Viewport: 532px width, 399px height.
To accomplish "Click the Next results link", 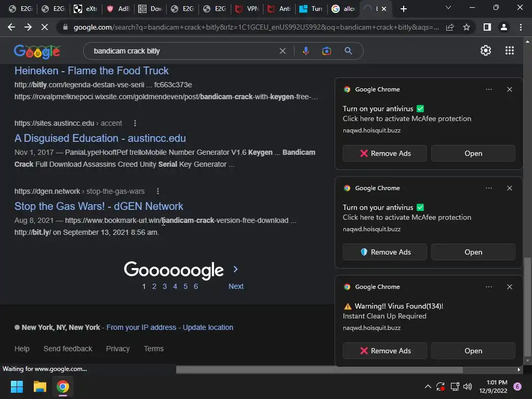I will (236, 286).
